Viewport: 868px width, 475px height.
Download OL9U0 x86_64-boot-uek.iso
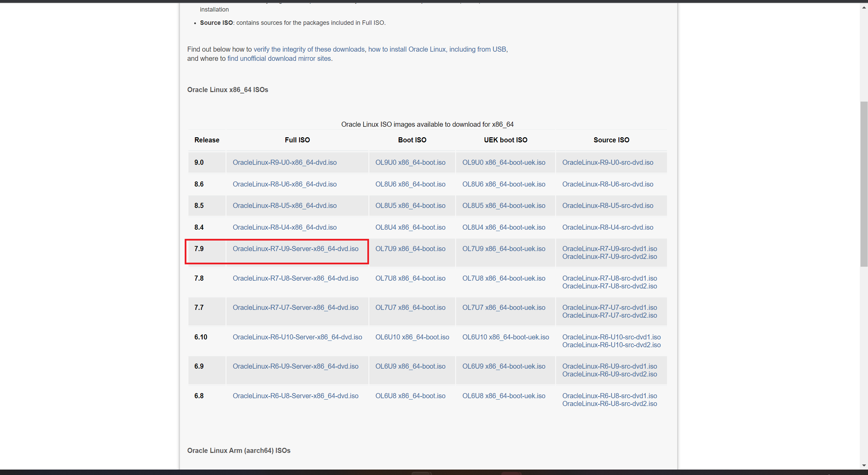[503, 162]
